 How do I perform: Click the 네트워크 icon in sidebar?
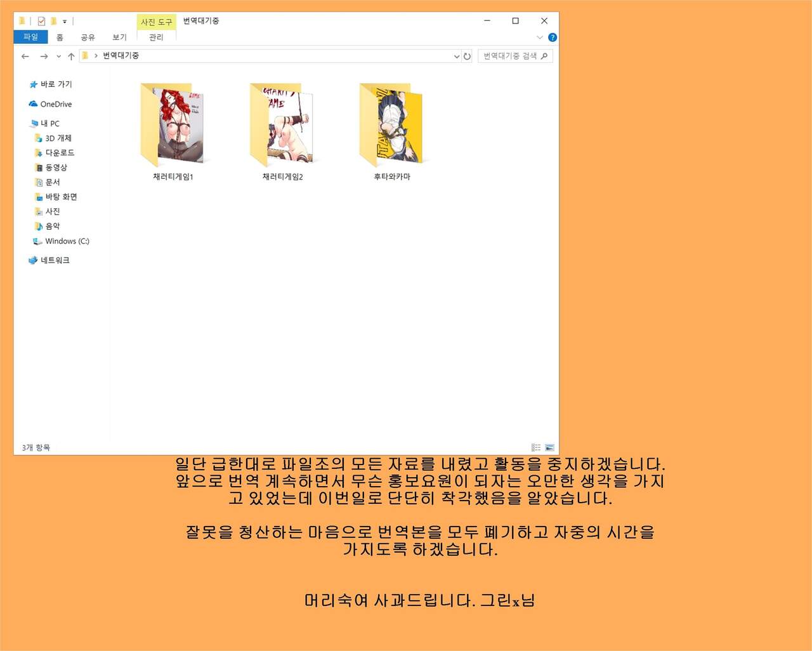(33, 260)
